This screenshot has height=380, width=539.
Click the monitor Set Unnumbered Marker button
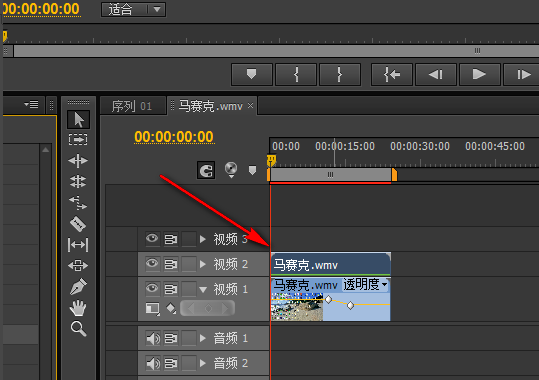coord(252,74)
